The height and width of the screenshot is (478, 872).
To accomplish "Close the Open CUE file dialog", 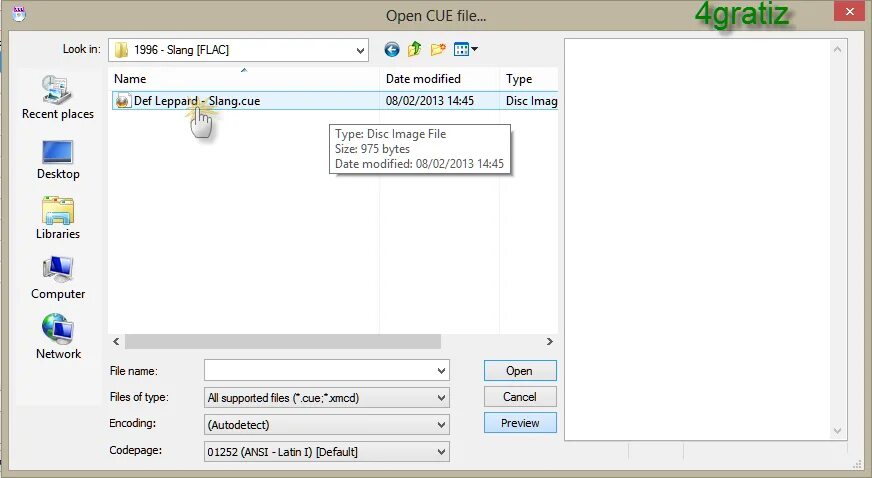I will (x=849, y=11).
